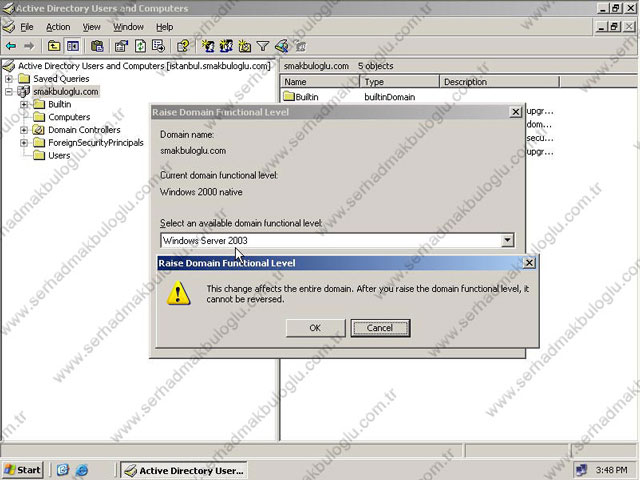Image resolution: width=640 pixels, height=480 pixels.
Task: Expand the Domain Controllers tree node
Action: click(24, 130)
